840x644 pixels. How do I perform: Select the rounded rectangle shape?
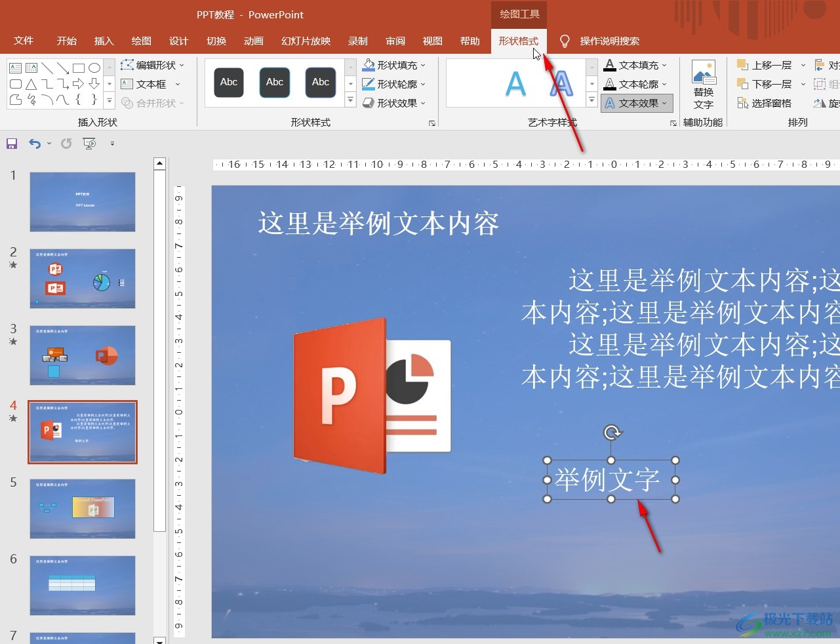point(16,84)
